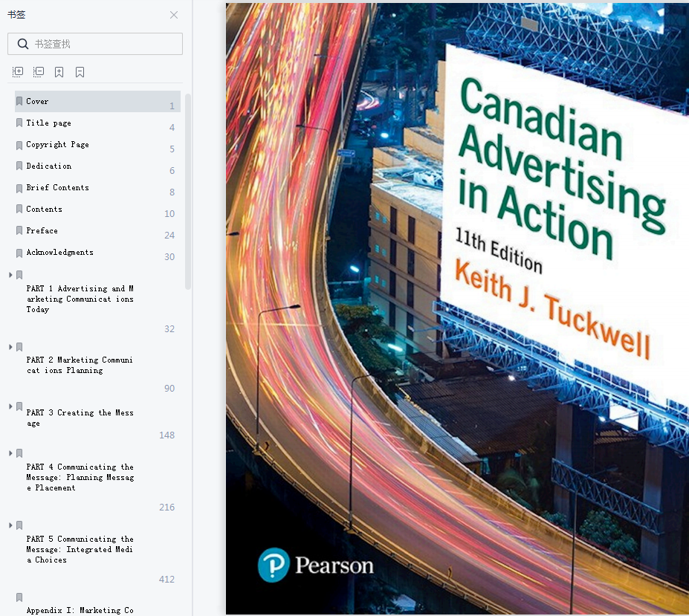Click the bookmark icon beside Title page

19,123
